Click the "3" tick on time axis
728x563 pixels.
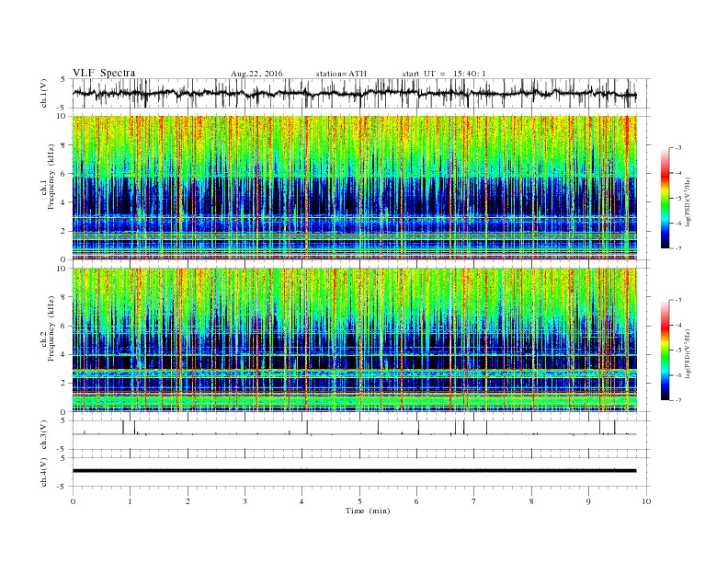click(245, 501)
